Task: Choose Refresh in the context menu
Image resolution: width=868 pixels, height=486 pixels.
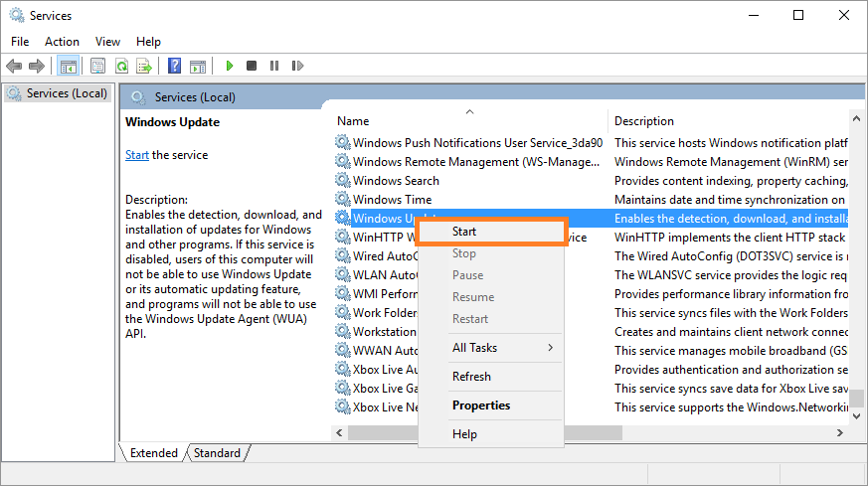Action: (491, 377)
